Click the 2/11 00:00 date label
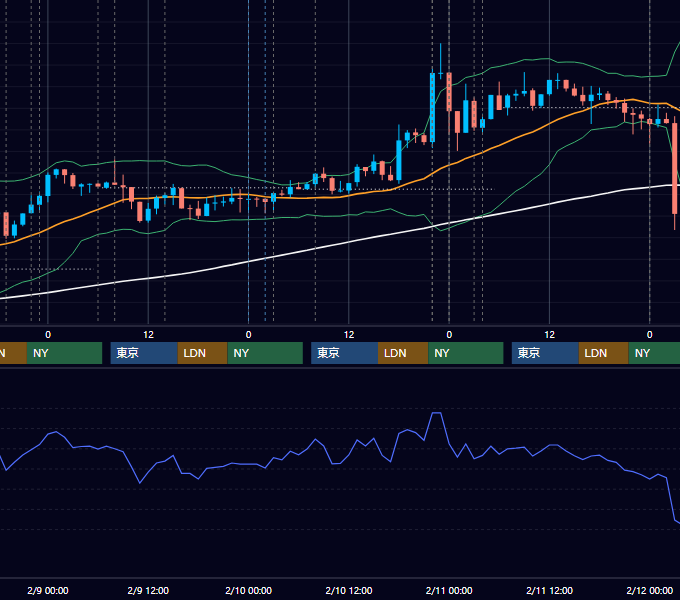This screenshot has height=600, width=680. [449, 590]
